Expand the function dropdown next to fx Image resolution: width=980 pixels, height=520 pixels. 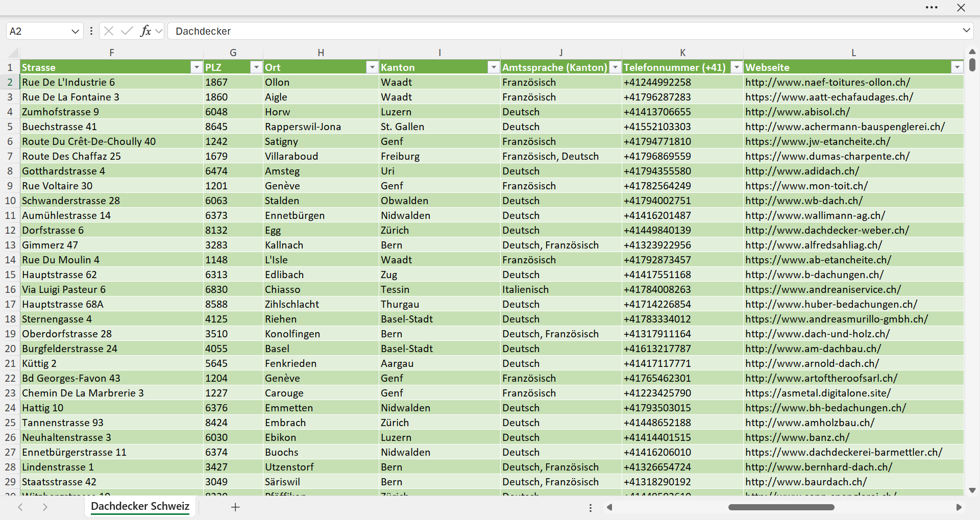(159, 31)
